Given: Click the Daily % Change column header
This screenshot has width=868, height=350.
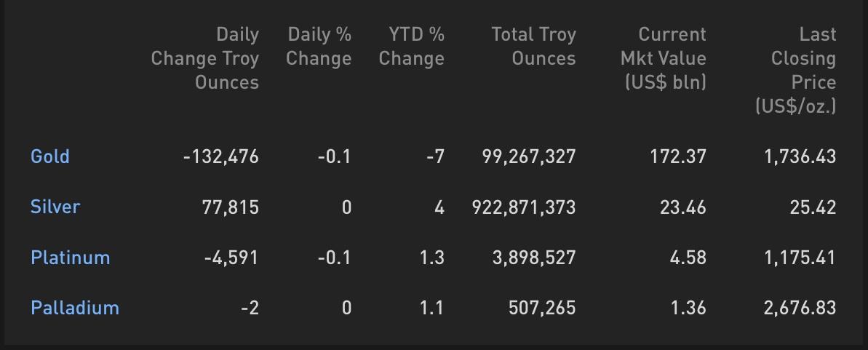Looking at the screenshot, I should [x=319, y=47].
